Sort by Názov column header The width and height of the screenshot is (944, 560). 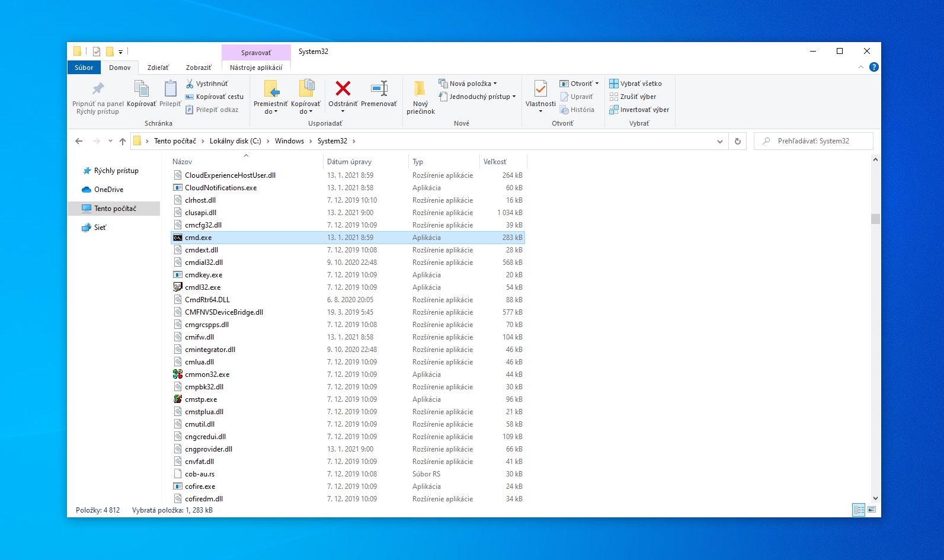click(x=246, y=161)
